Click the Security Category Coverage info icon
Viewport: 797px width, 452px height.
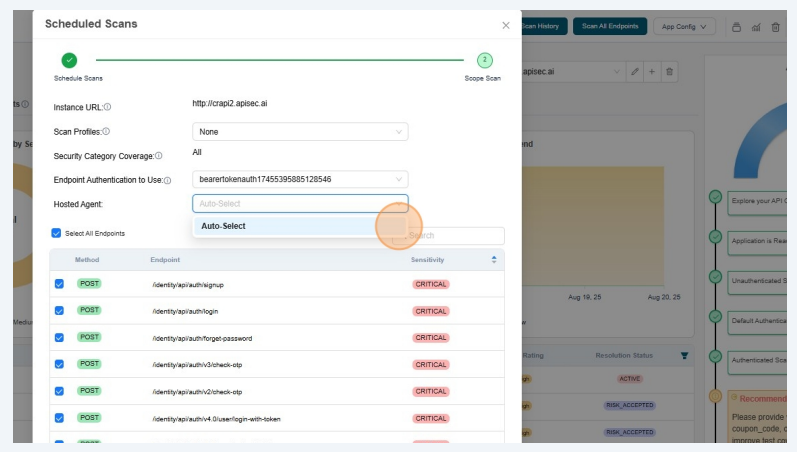coord(159,156)
